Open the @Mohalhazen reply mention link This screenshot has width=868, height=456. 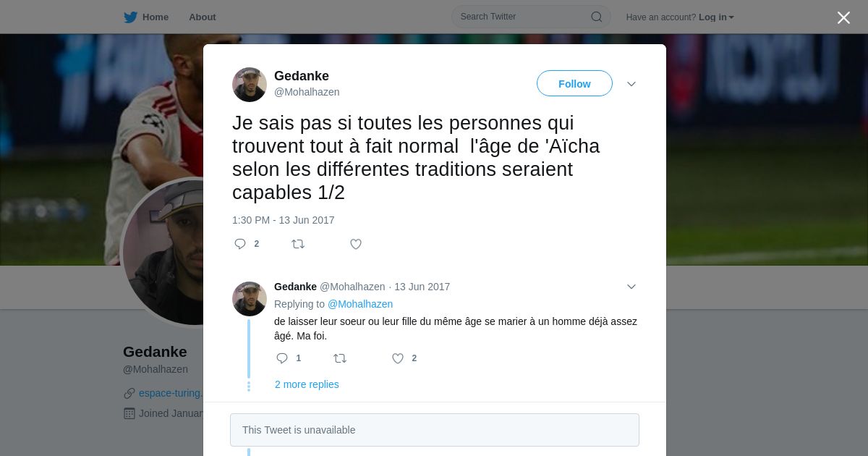point(360,304)
